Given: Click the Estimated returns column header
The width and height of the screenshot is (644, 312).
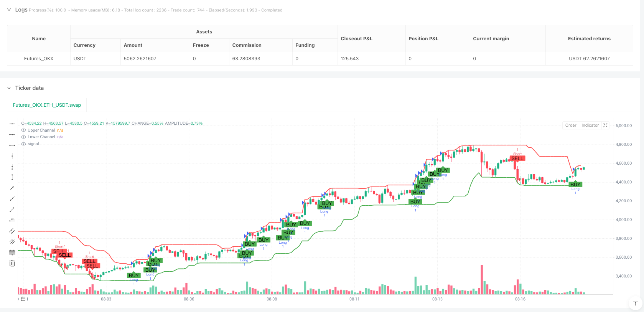Looking at the screenshot, I should [x=589, y=39].
